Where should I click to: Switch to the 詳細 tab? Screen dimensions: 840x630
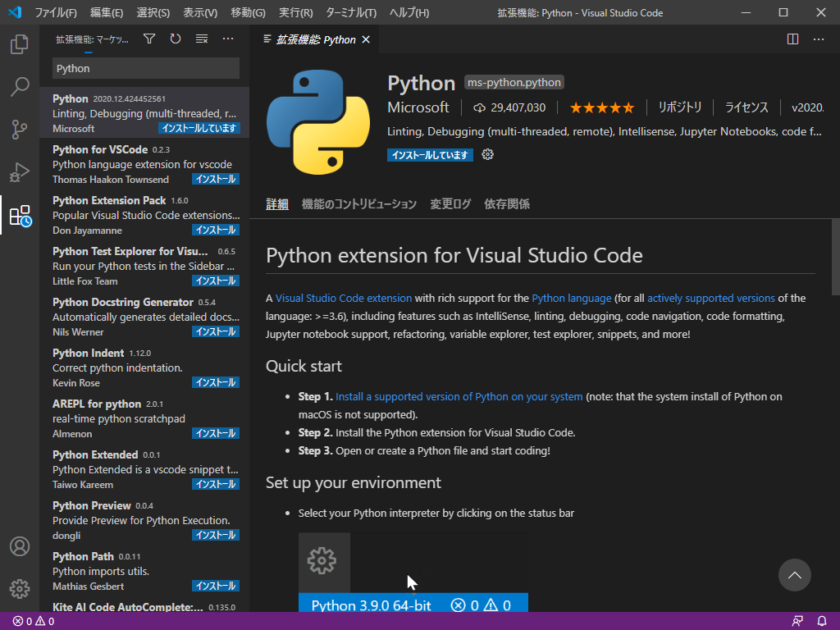(x=277, y=204)
